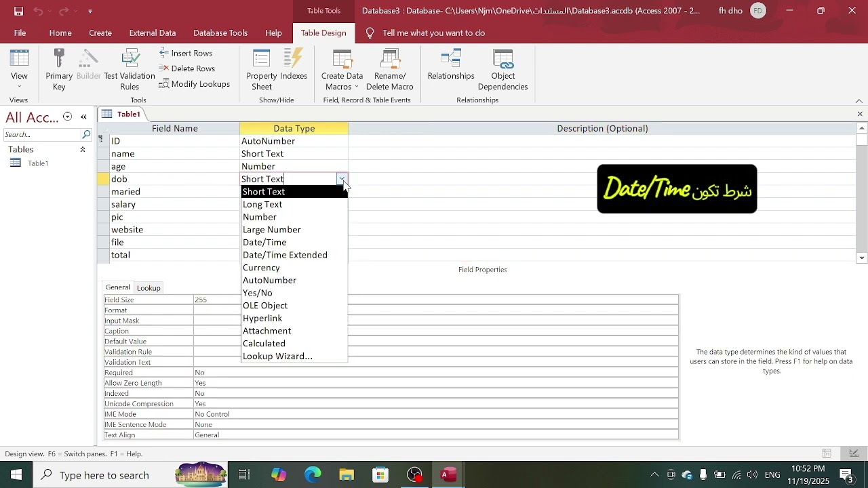Launch Microsoft Edge from the taskbar

click(x=313, y=475)
